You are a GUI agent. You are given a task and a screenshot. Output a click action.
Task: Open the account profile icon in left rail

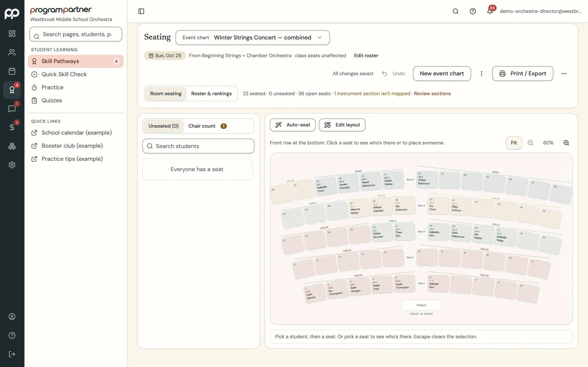pos(12,317)
